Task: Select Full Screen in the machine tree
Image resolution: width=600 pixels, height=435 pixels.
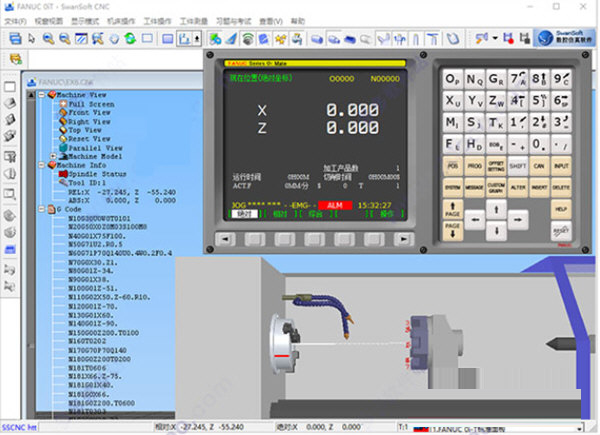Action: pos(90,104)
